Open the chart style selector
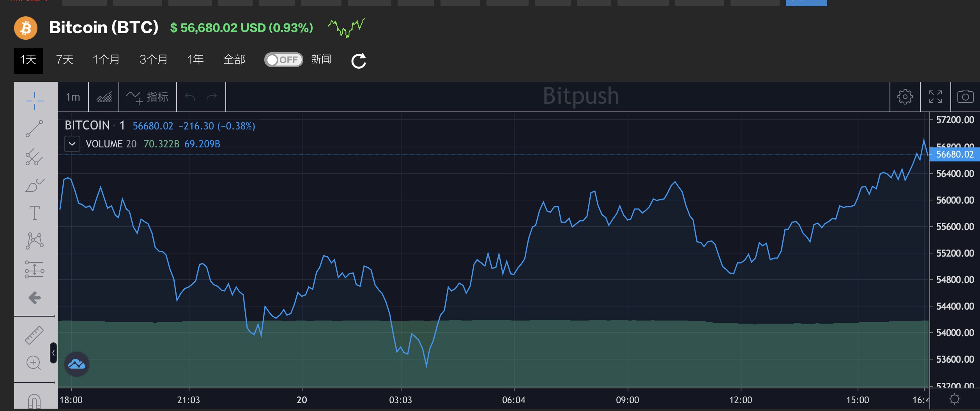Image resolution: width=980 pixels, height=411 pixels. click(104, 97)
